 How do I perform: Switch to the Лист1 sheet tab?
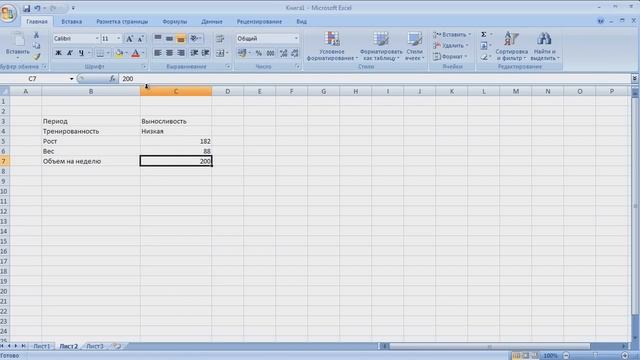click(x=41, y=346)
